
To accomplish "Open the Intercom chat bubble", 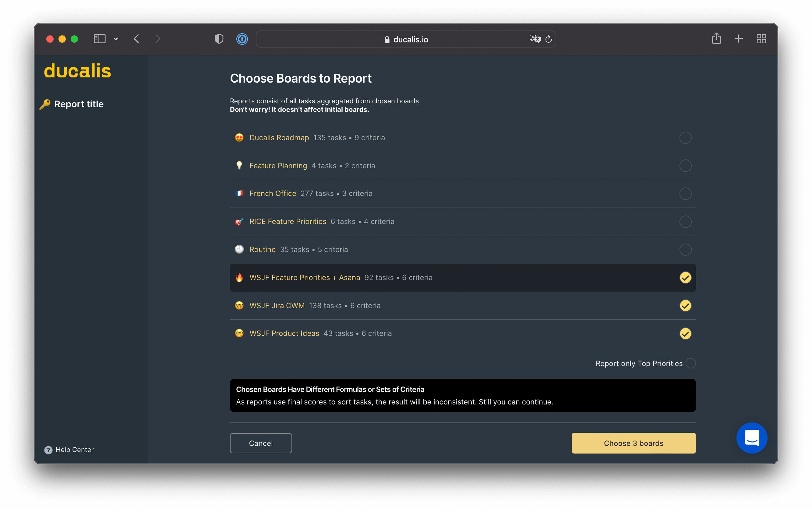I will pos(751,438).
